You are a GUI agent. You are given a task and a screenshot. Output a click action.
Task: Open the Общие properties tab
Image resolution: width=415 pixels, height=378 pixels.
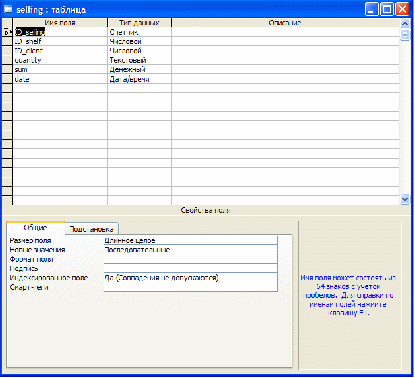pyautogui.click(x=36, y=228)
